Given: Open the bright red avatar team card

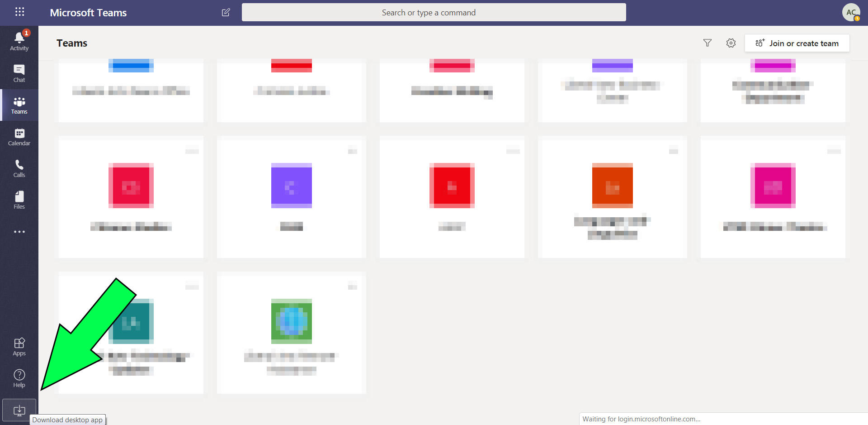Looking at the screenshot, I should (x=452, y=197).
